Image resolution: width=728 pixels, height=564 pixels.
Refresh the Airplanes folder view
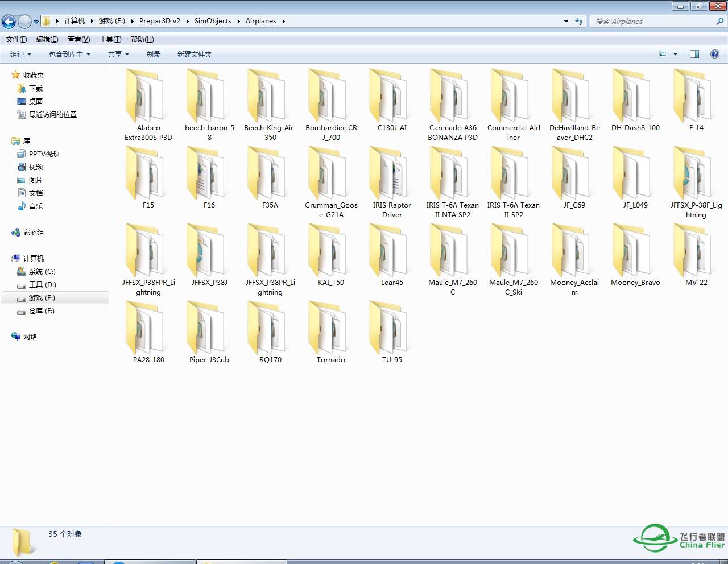point(579,21)
